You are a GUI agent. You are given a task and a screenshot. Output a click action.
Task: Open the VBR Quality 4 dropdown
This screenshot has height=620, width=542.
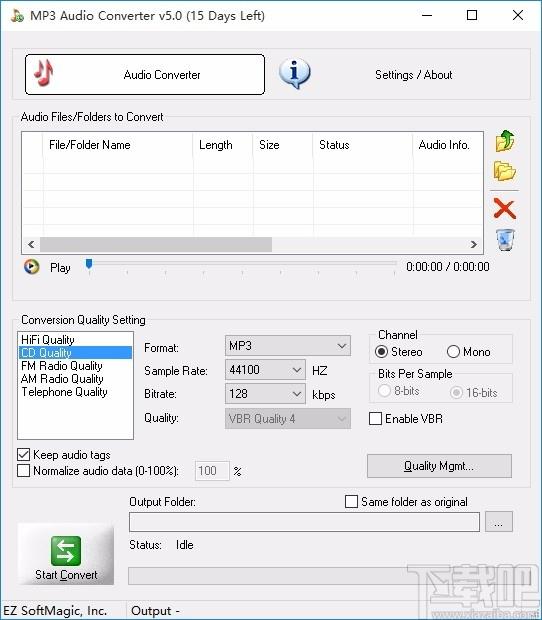coord(288,418)
